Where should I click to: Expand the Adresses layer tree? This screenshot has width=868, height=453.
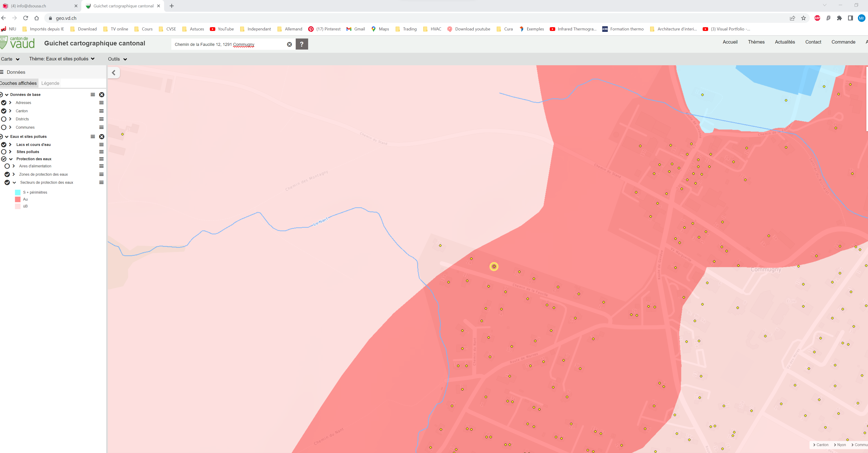(10, 103)
